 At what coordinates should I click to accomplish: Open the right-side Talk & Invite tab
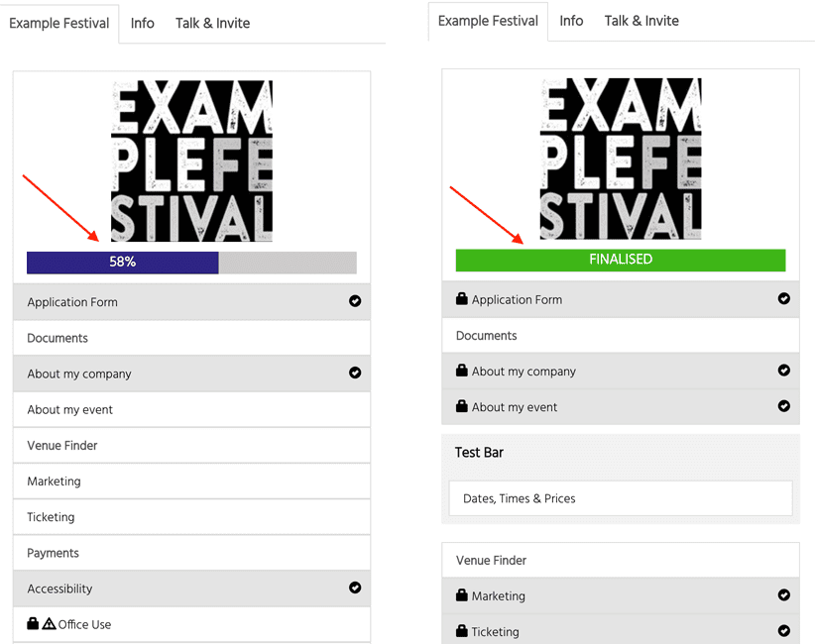[641, 21]
